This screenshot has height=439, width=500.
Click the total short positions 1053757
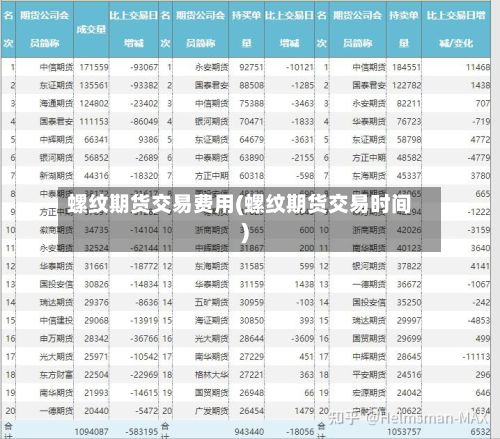(404, 432)
